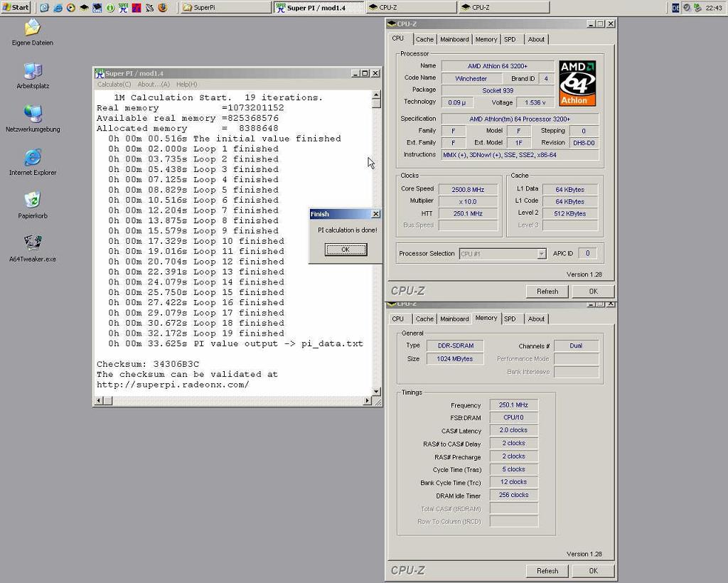Click the round gray system tray icon
728x583 pixels.
point(687,7)
